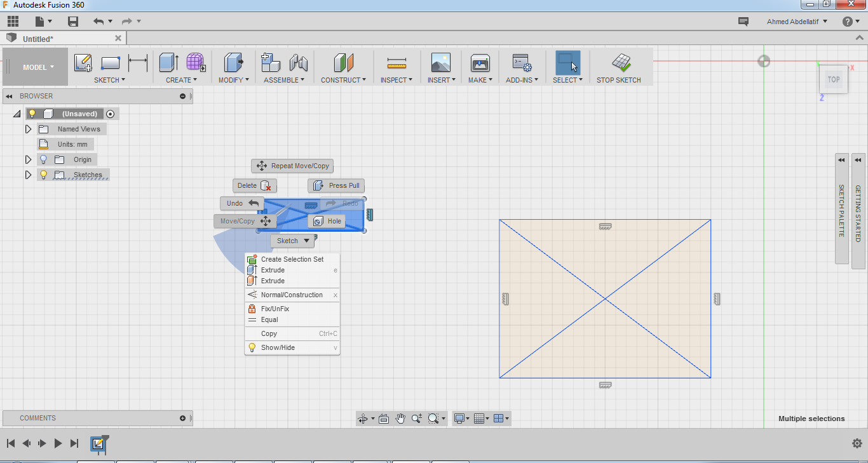Click the Stop Sketch icon
Viewport: 868px width, 463px height.
tap(621, 63)
